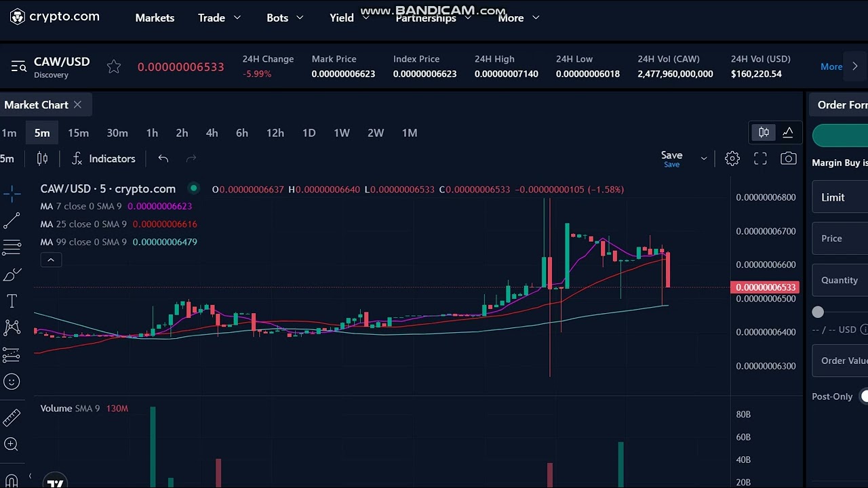
Task: Select the candlestick chart style icon
Action: tap(42, 159)
